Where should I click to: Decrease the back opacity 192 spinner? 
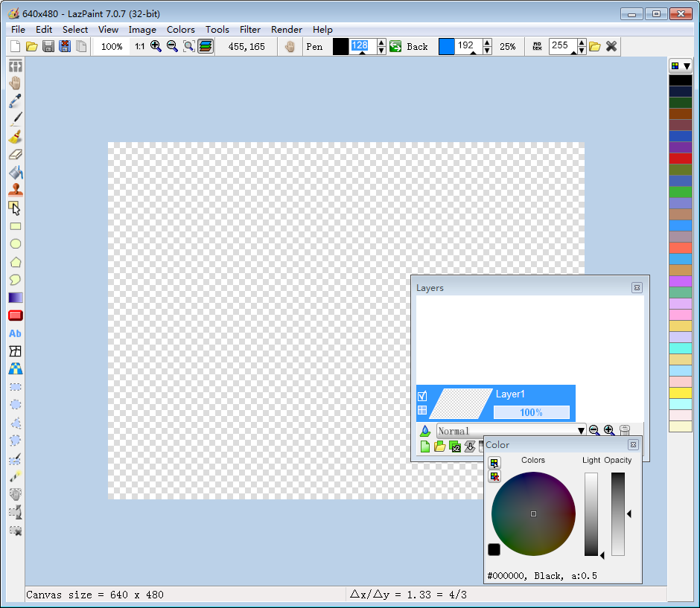(488, 51)
